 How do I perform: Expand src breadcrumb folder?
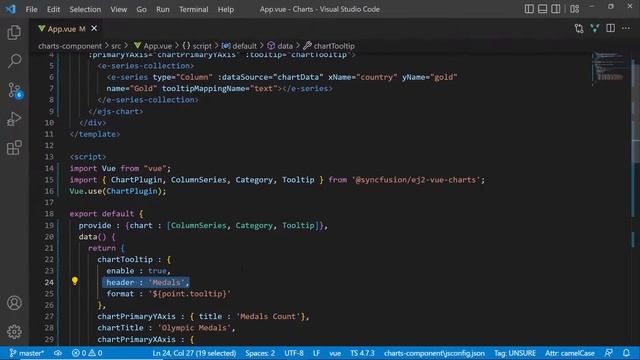(x=116, y=46)
